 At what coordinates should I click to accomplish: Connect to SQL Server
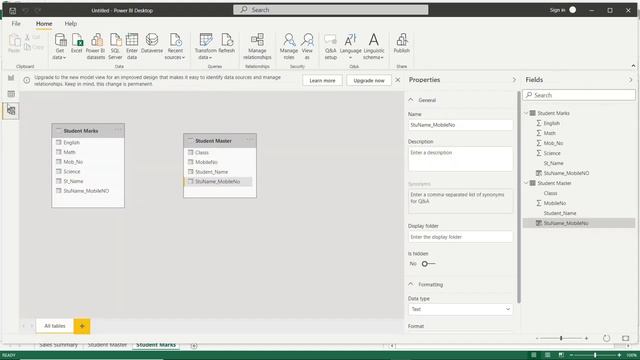pos(115,46)
